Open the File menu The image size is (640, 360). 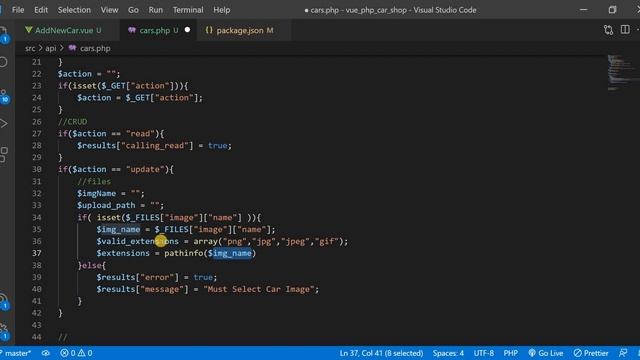(18, 10)
